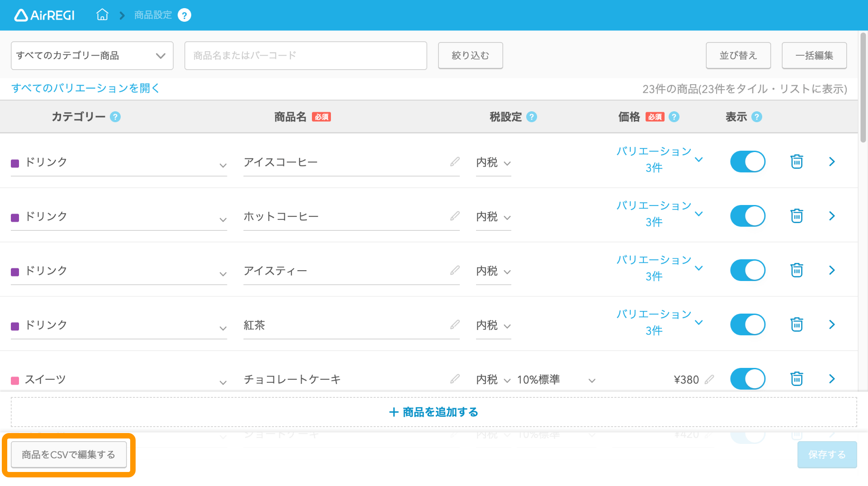The height and width of the screenshot is (486, 868).
Task: Click the 絞り込む filter button
Action: [470, 55]
